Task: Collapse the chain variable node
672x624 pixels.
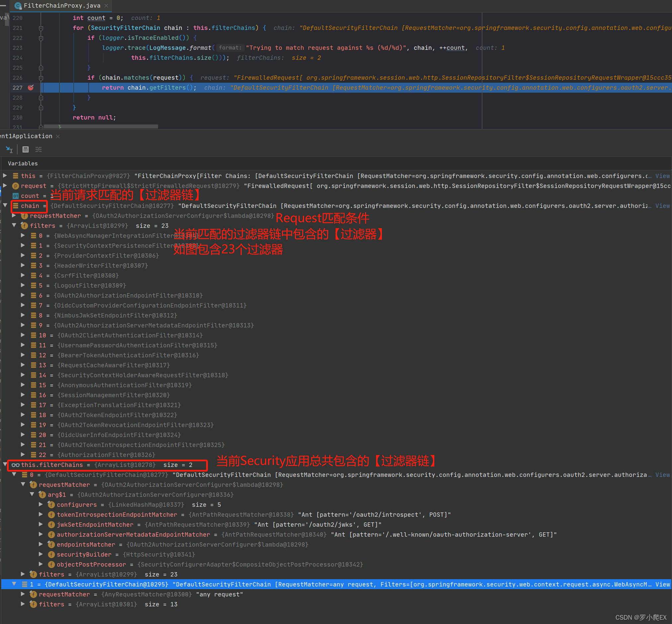Action: click(5, 206)
